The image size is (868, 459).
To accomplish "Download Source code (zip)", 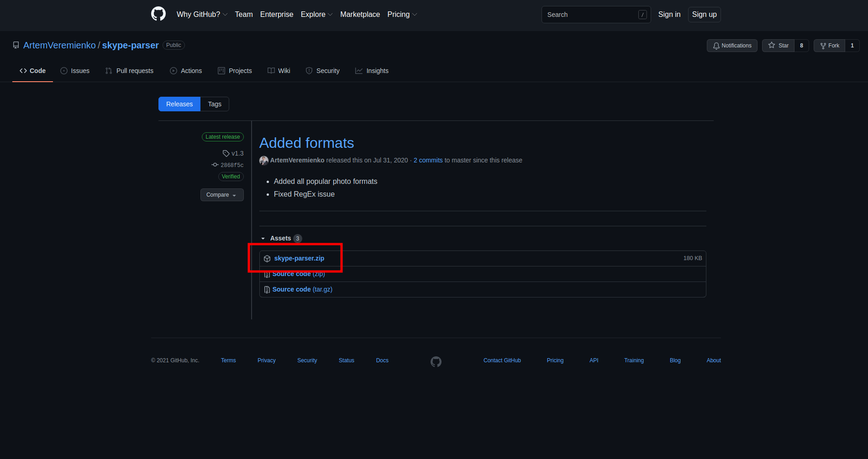I will (299, 274).
